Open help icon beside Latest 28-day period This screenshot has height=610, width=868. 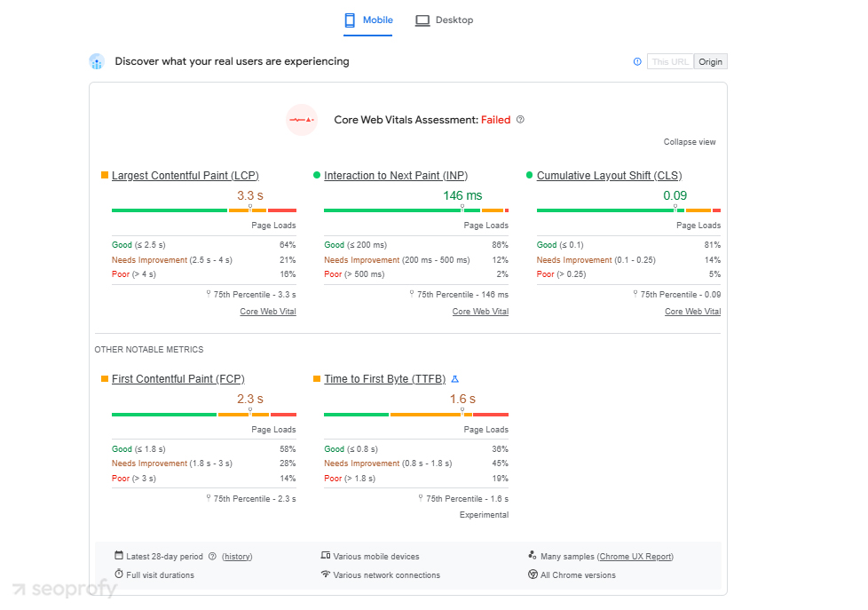click(x=212, y=557)
